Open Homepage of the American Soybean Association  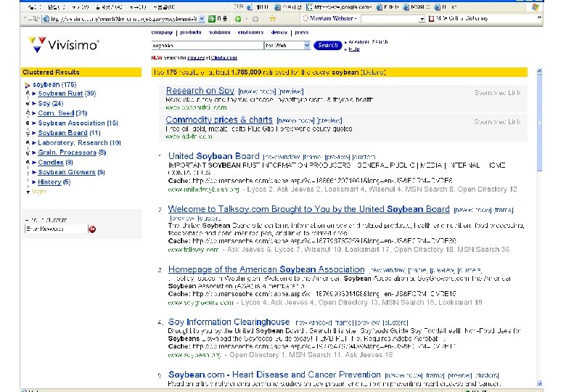click(x=266, y=269)
